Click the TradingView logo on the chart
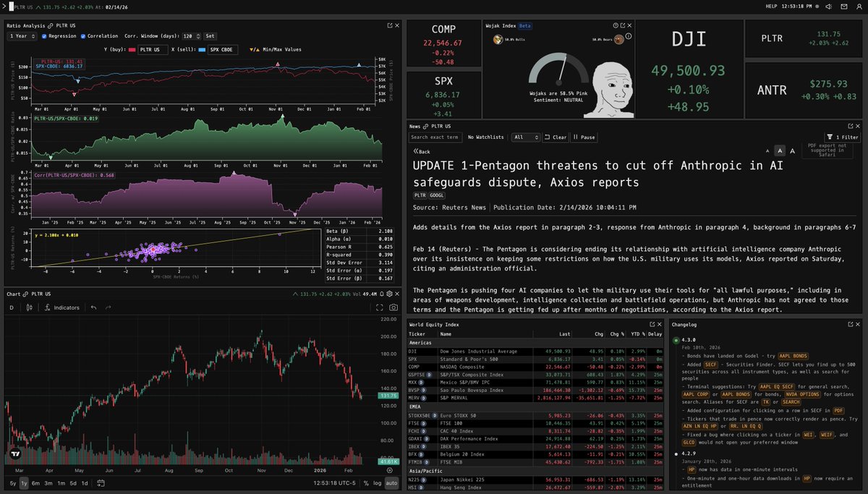Viewport: 868px width, 494px height. pos(16,456)
